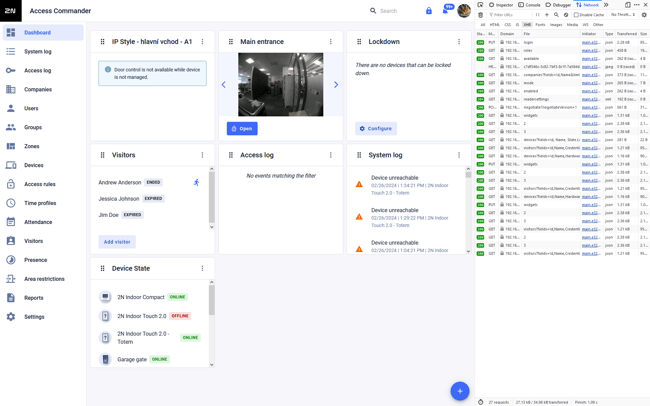The height and width of the screenshot is (406, 650).
Task: Open options menu of IP Style widget
Action: coord(202,41)
